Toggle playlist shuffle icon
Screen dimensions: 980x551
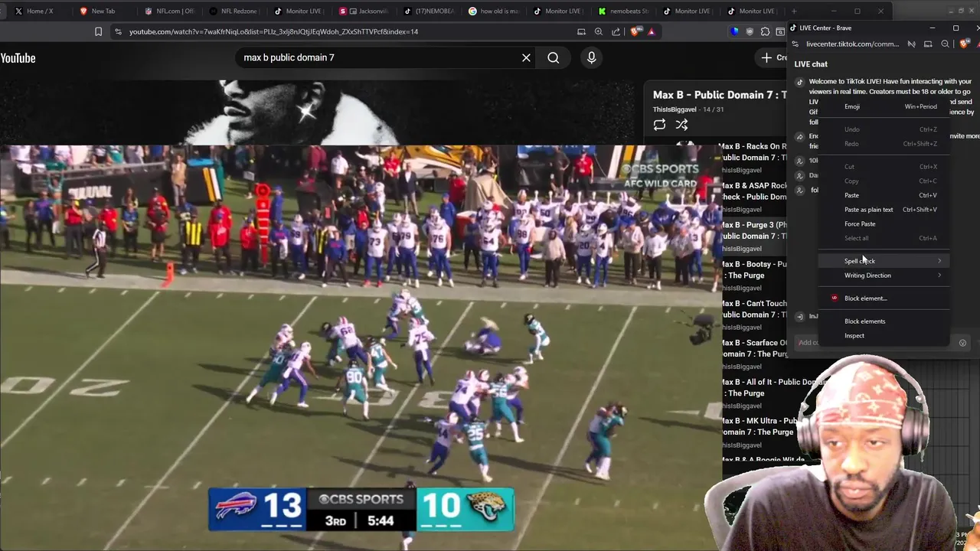[x=681, y=125]
